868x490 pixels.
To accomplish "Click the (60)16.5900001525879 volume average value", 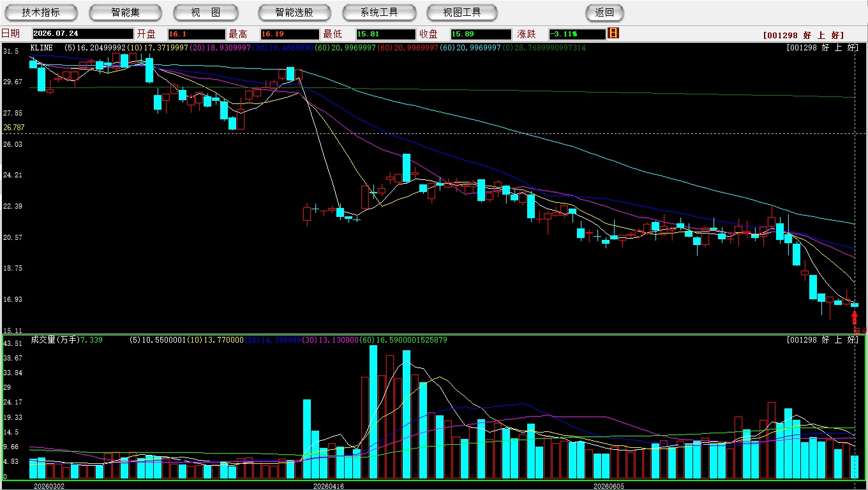I will coord(404,340).
